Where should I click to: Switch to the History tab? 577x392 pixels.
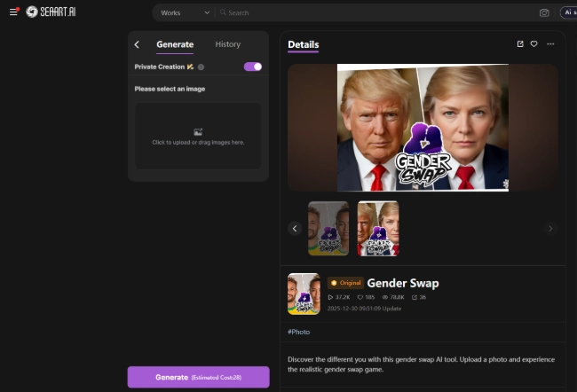pyautogui.click(x=228, y=44)
